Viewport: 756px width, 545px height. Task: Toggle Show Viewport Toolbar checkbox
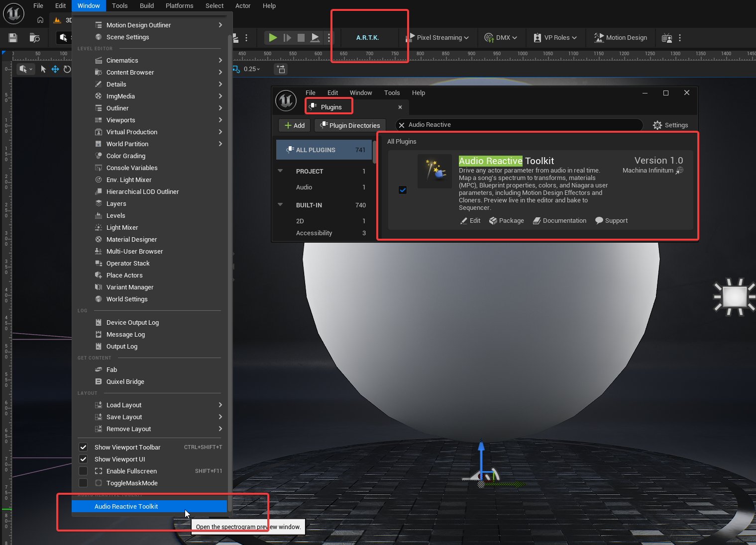(84, 447)
